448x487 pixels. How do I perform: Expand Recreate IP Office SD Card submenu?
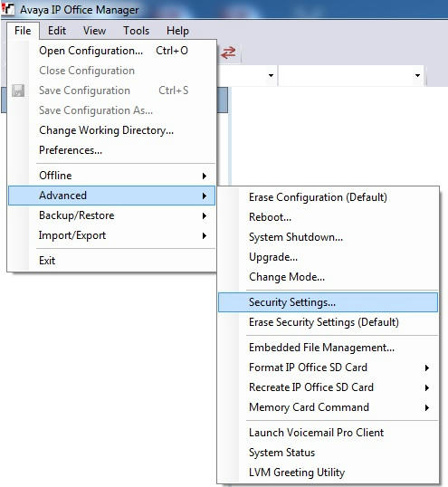[x=328, y=387]
